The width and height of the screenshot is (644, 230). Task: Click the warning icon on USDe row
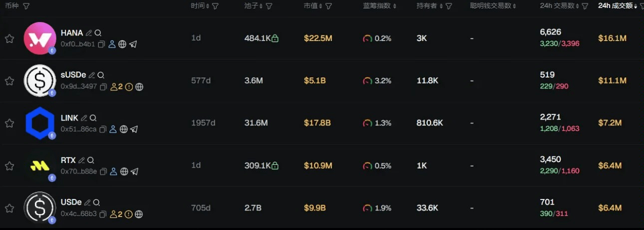(x=129, y=214)
